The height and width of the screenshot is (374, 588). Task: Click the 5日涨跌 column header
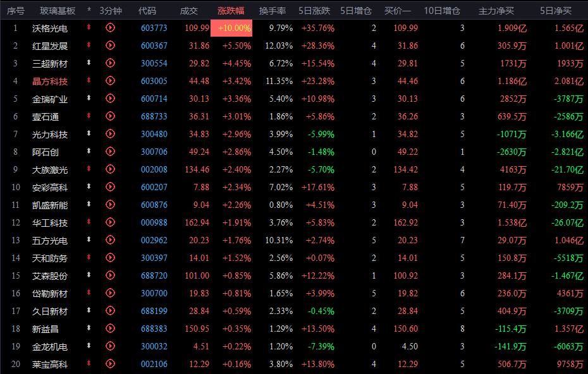(314, 11)
